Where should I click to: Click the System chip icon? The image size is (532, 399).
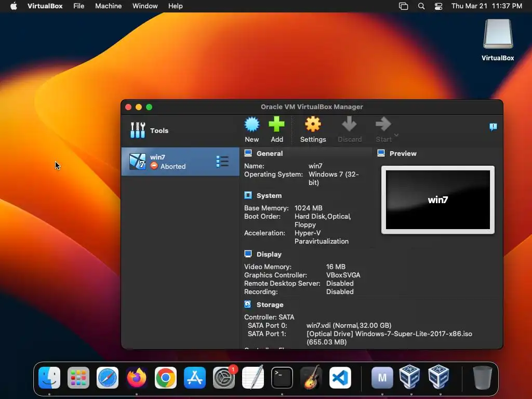click(x=248, y=195)
